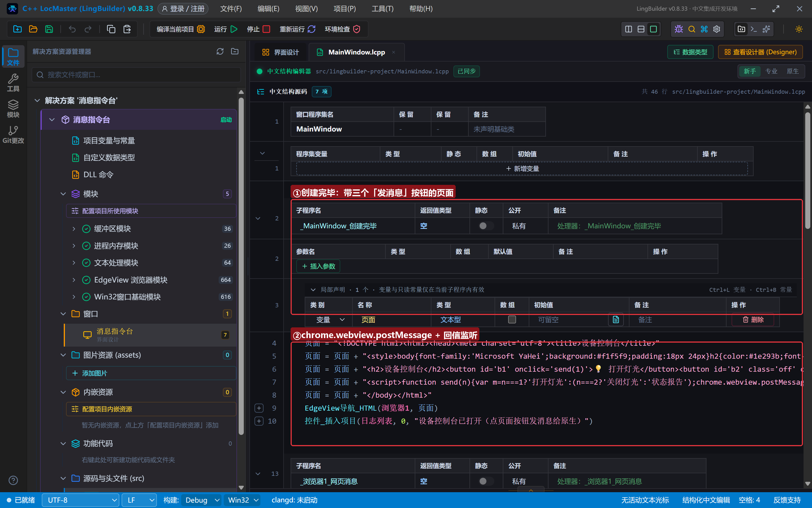Click the save icon in toolbar
The width and height of the screenshot is (812, 508).
tap(49, 29)
